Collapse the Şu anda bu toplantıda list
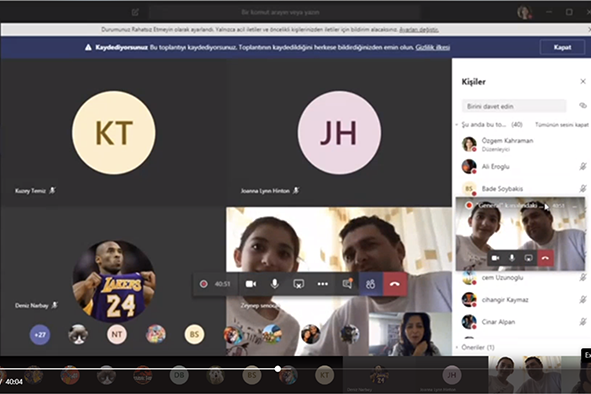The height and width of the screenshot is (394, 591). click(457, 124)
